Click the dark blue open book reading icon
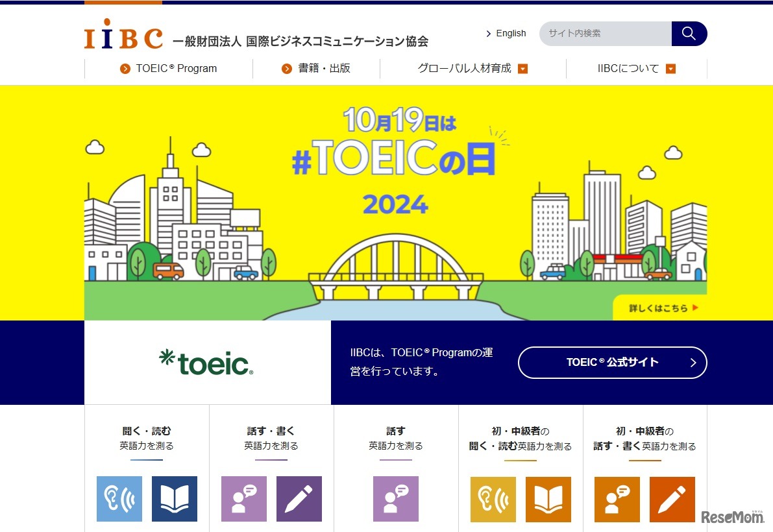Image resolution: width=773 pixels, height=532 pixels. click(x=174, y=499)
